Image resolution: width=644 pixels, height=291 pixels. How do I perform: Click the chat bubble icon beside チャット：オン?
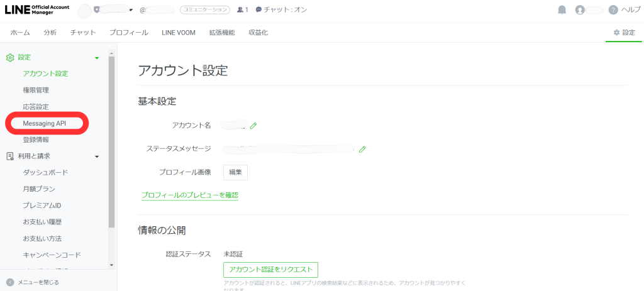click(258, 9)
